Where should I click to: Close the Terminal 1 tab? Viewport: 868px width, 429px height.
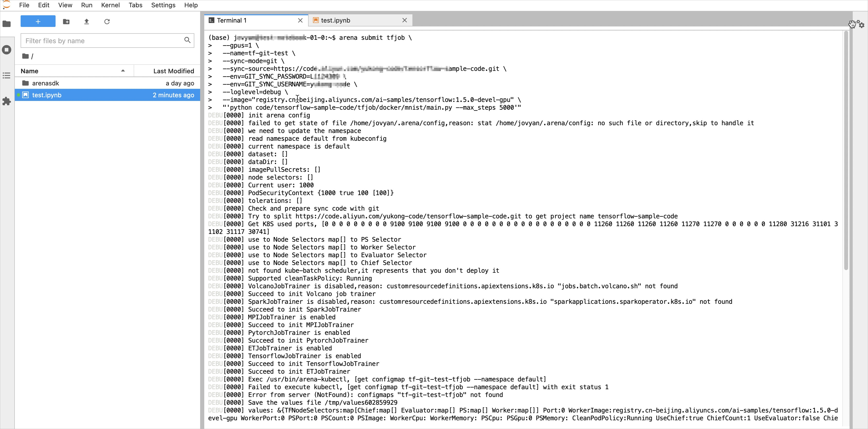[x=300, y=20]
